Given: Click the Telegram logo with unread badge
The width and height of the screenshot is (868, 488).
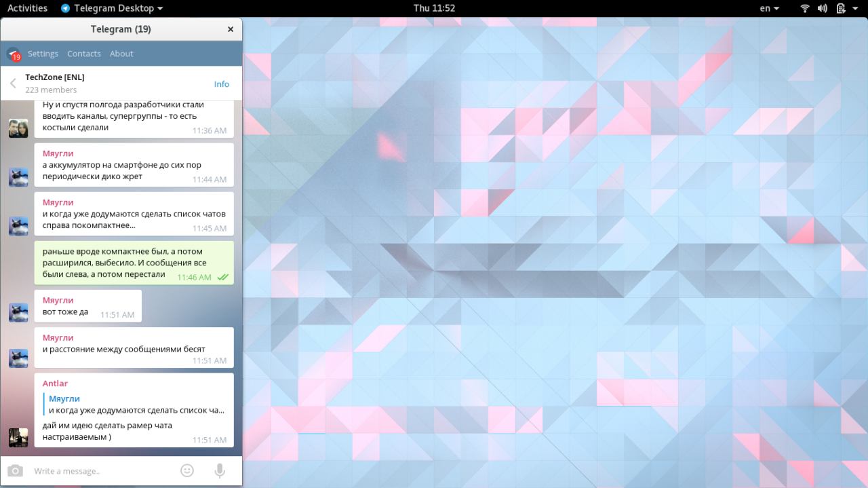Looking at the screenshot, I should [14, 54].
